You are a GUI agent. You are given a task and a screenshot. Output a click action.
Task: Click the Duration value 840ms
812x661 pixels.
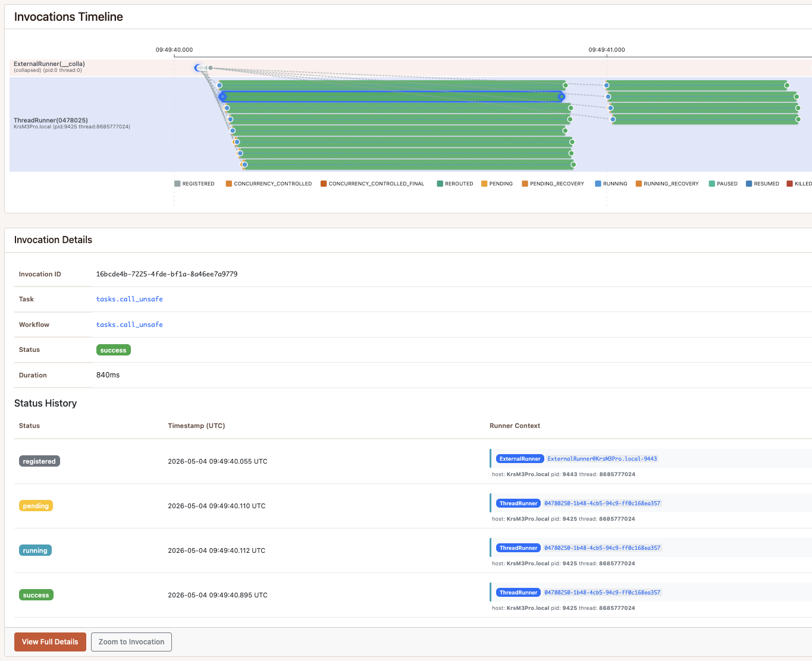coord(108,375)
